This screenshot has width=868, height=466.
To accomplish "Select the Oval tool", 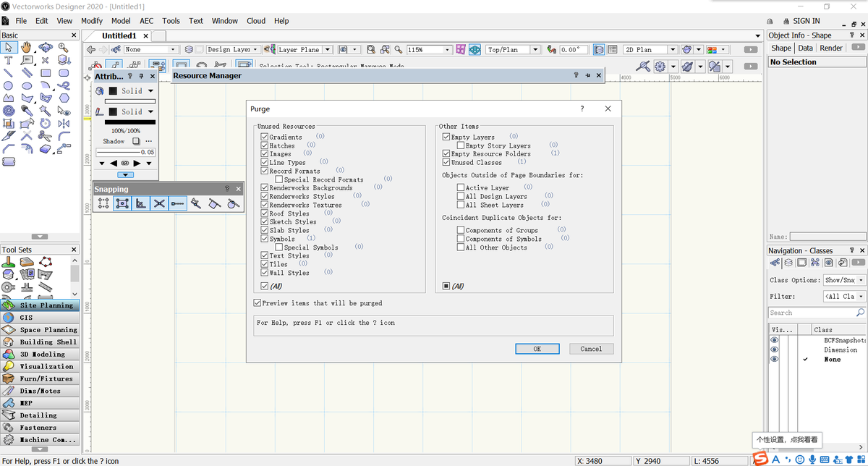I will (27, 85).
